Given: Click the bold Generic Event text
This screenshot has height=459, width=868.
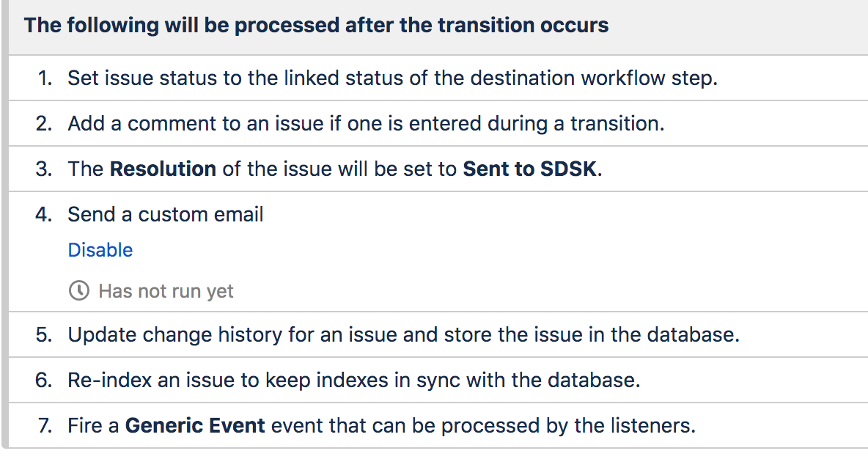Looking at the screenshot, I should pos(195,426).
